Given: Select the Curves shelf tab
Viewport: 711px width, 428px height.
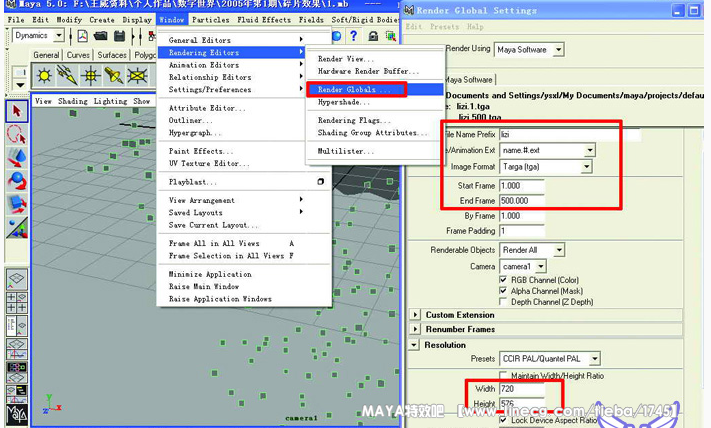Looking at the screenshot, I should 78,55.
